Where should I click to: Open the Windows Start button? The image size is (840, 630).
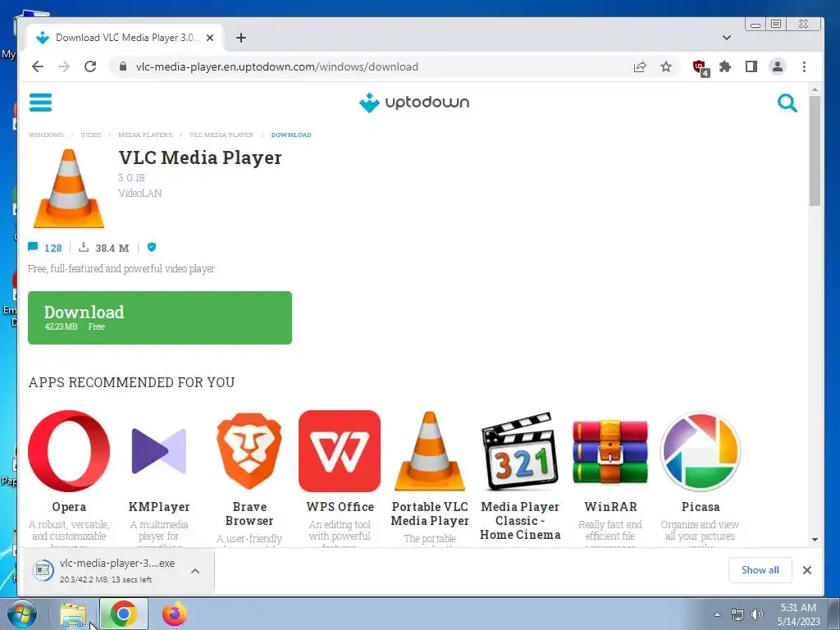pos(21,614)
